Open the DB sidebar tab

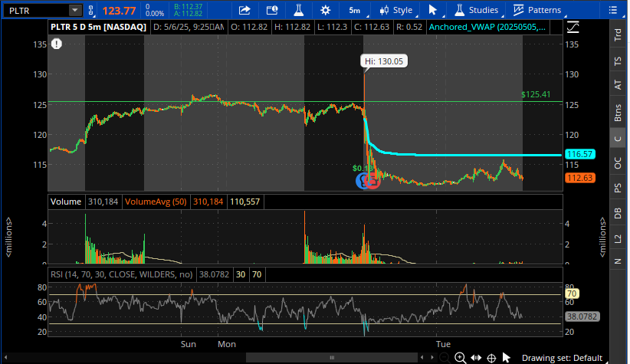pyautogui.click(x=618, y=213)
